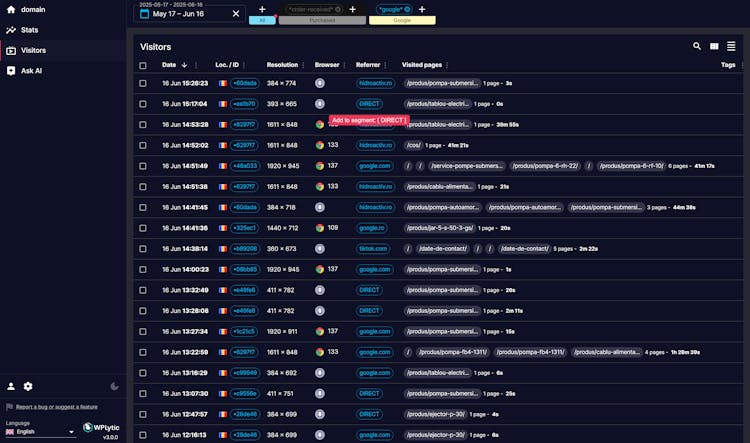Open /produs/pompa-6-rh-22/ page chip
The image size is (750, 443).
tap(545, 166)
